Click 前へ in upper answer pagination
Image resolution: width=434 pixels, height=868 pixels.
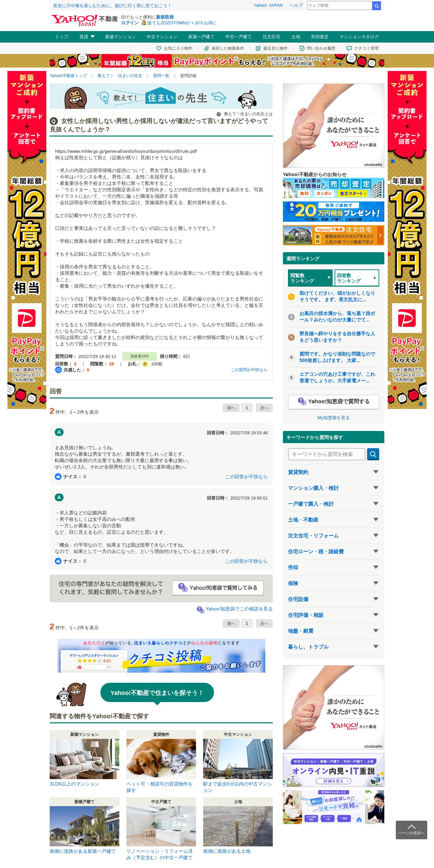tap(231, 408)
